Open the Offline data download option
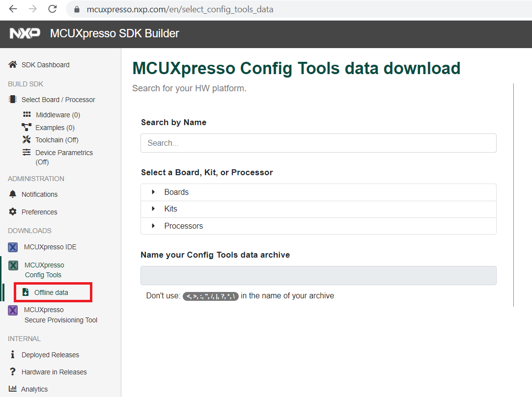This screenshot has height=397, width=532. tap(53, 292)
